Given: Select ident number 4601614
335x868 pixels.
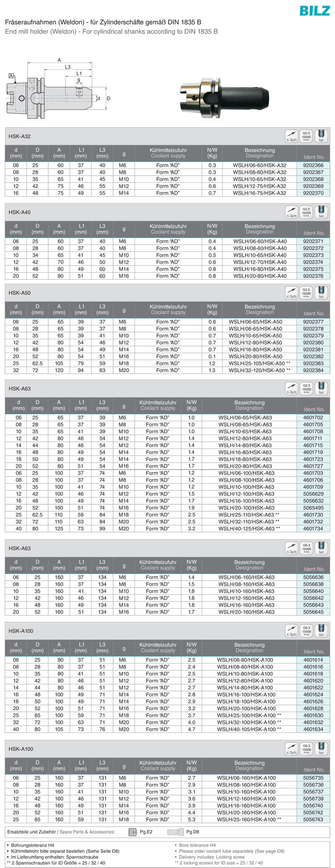Looking at the screenshot, I should tap(313, 660).
